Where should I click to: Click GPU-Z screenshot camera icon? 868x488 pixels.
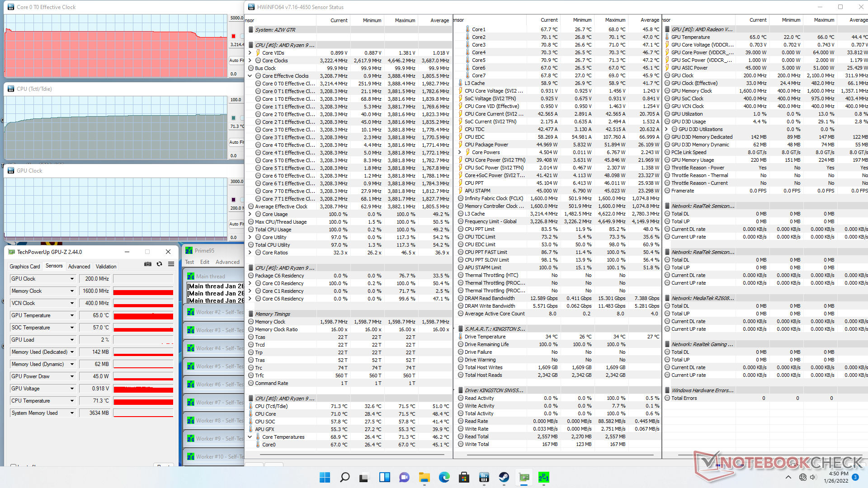(148, 264)
